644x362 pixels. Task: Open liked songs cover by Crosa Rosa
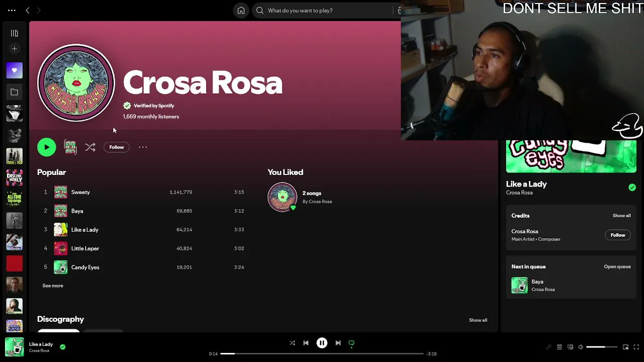282,197
